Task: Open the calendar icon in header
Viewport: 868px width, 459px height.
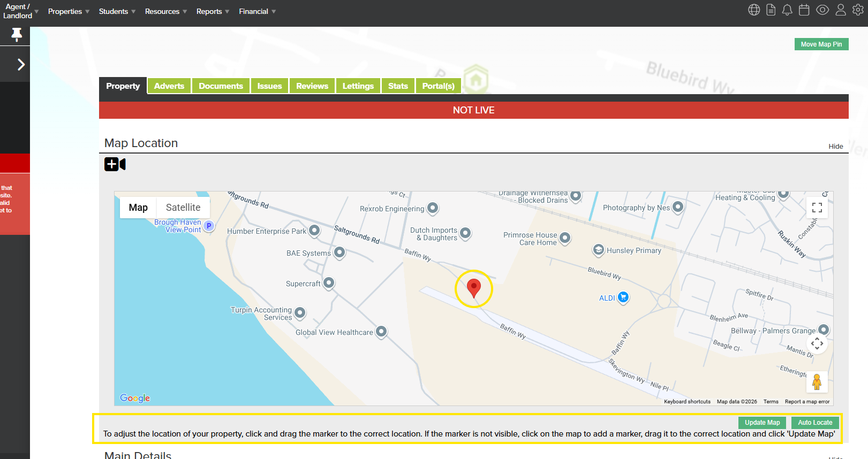Action: coord(804,10)
